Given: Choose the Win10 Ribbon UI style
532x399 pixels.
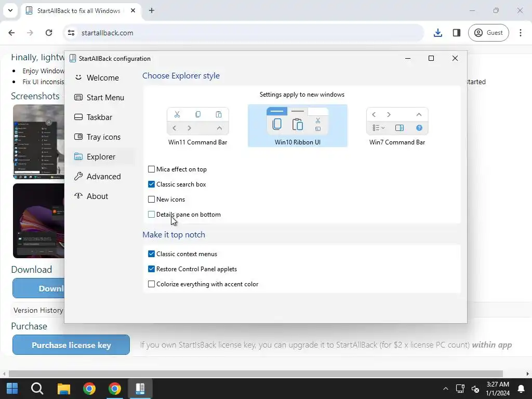Looking at the screenshot, I should 298,126.
